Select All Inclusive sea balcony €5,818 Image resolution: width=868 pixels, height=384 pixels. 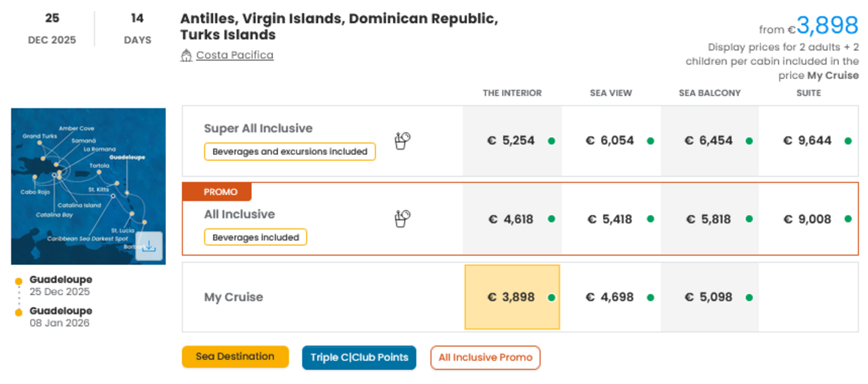tap(709, 219)
